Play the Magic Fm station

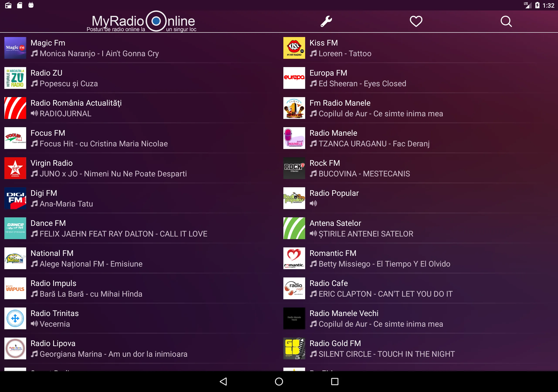pyautogui.click(x=139, y=48)
